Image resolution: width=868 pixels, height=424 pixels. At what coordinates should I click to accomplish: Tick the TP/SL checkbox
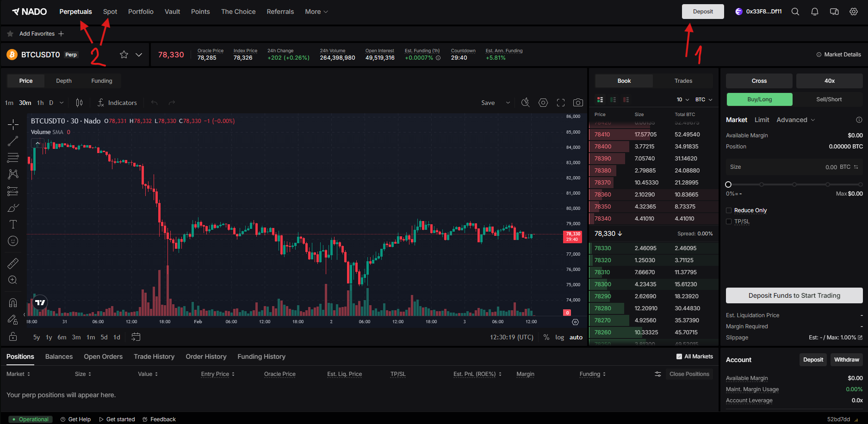tap(729, 221)
